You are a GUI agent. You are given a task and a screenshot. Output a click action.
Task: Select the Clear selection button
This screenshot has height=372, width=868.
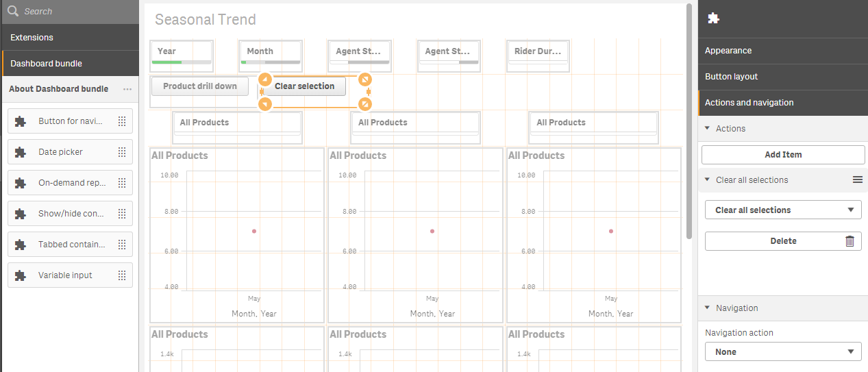pyautogui.click(x=305, y=86)
